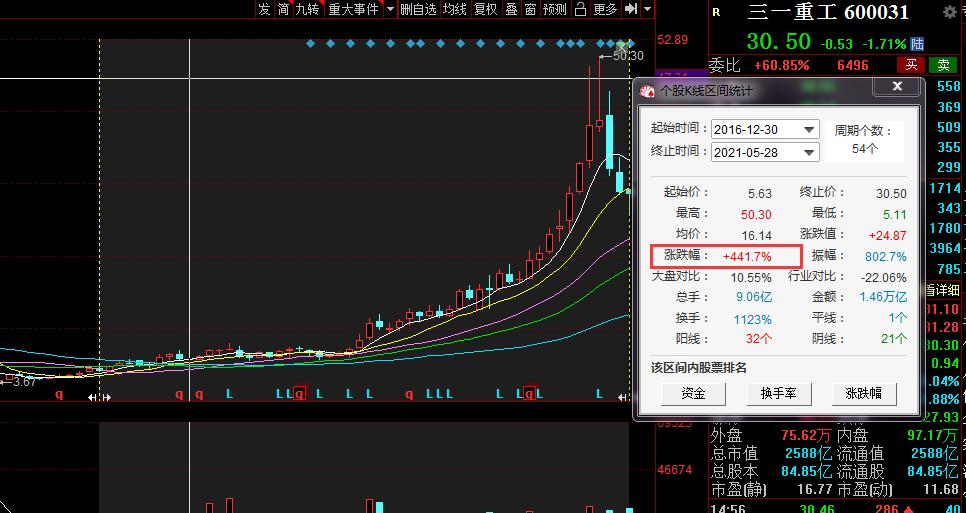966x513 pixels.
Task: Click the 1123% 换手 value
Action: 752,320
